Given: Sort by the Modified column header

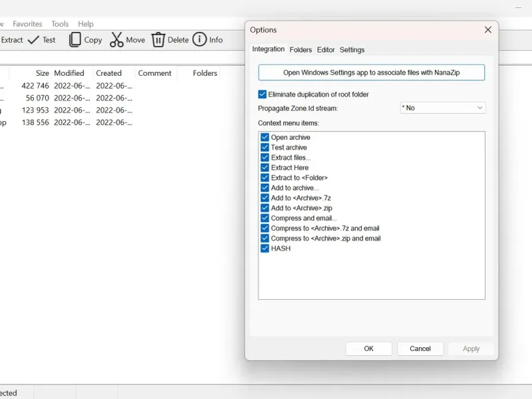Looking at the screenshot, I should point(69,73).
